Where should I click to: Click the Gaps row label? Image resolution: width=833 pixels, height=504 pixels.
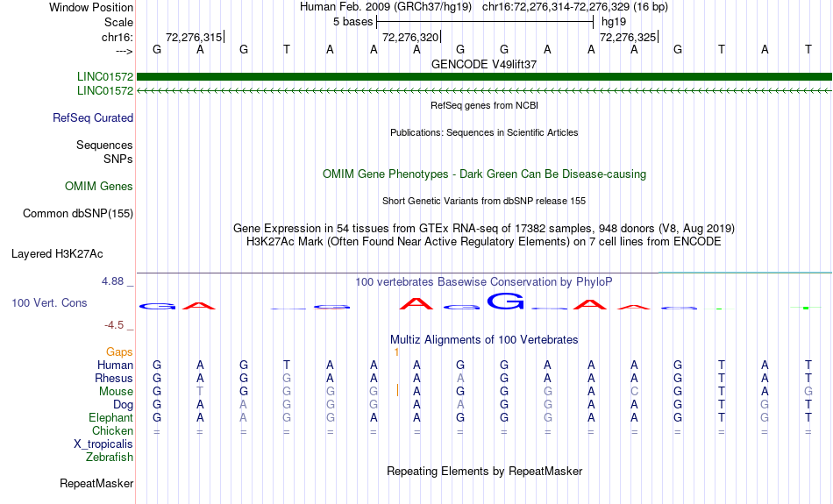[x=119, y=352]
